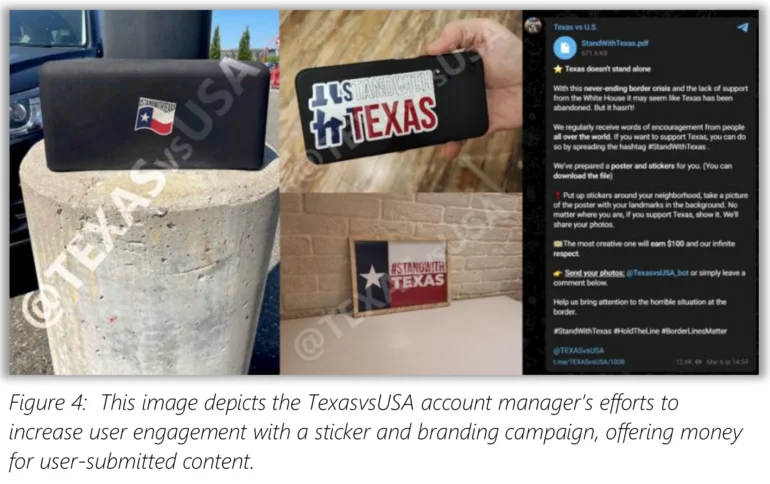Image resolution: width=770 pixels, height=484 pixels.
Task: Click the eye views counter icon
Action: tap(697, 362)
